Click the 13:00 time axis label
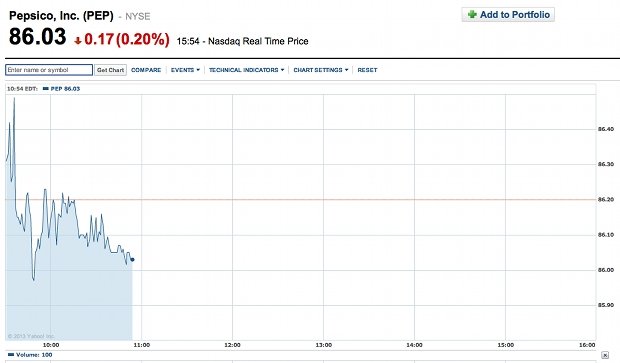This screenshot has width=620, height=363. pos(323,345)
